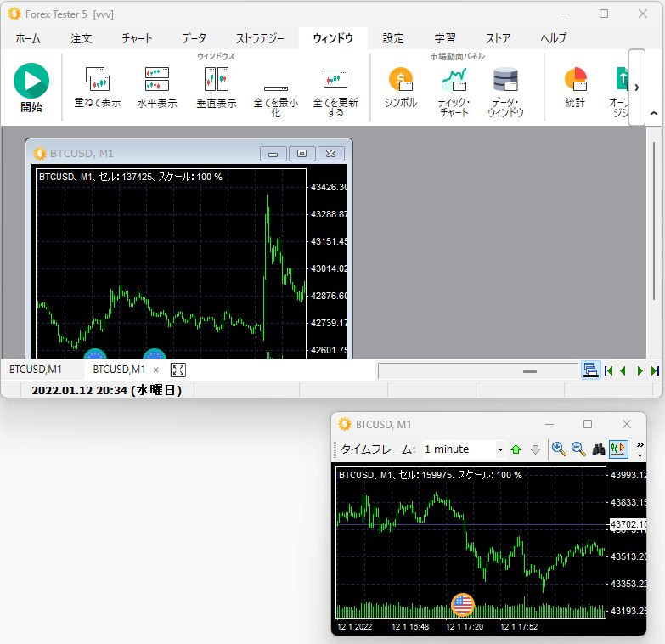Viewport: 665px width, 644px height.
Task: Open the 注文 ribbon tab
Action: pos(81,38)
